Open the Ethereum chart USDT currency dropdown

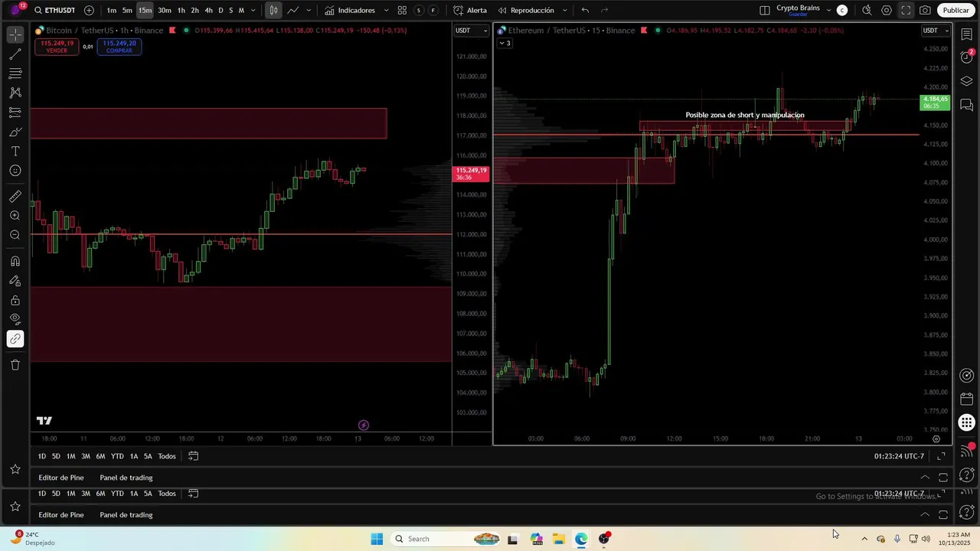[x=935, y=31]
